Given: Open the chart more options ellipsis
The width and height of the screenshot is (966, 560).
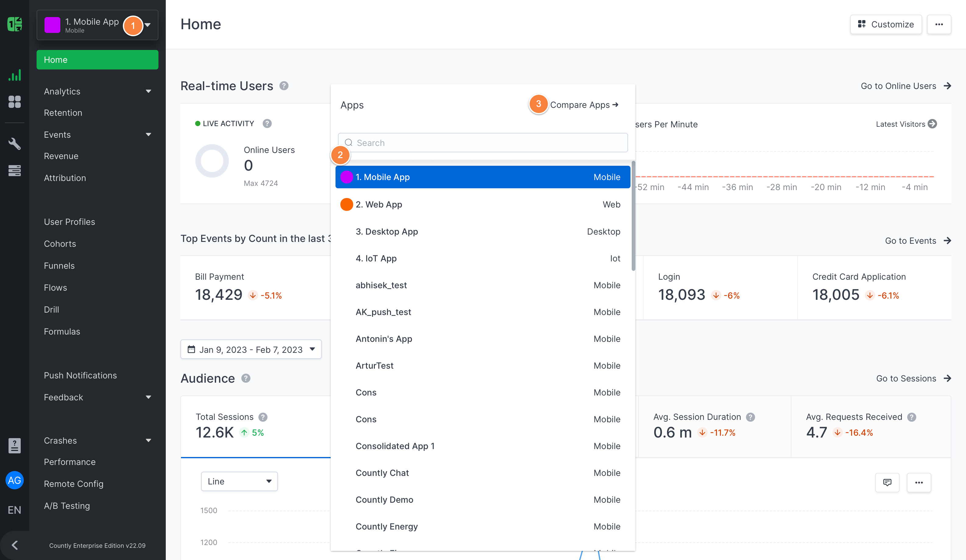Looking at the screenshot, I should coord(919,482).
